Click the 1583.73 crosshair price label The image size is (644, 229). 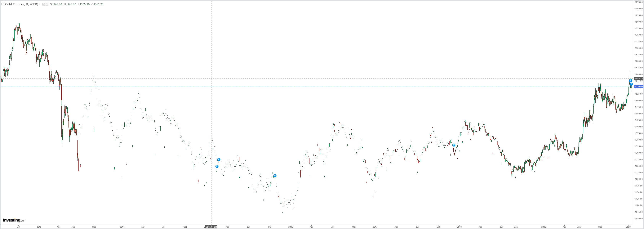[639, 79]
